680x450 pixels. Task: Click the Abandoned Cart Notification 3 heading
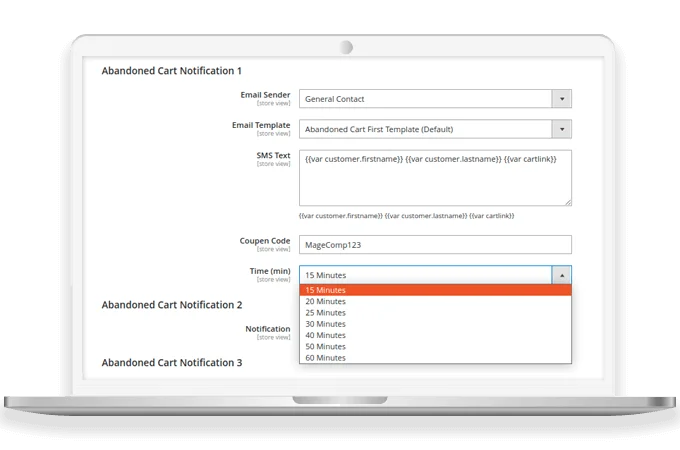click(172, 363)
